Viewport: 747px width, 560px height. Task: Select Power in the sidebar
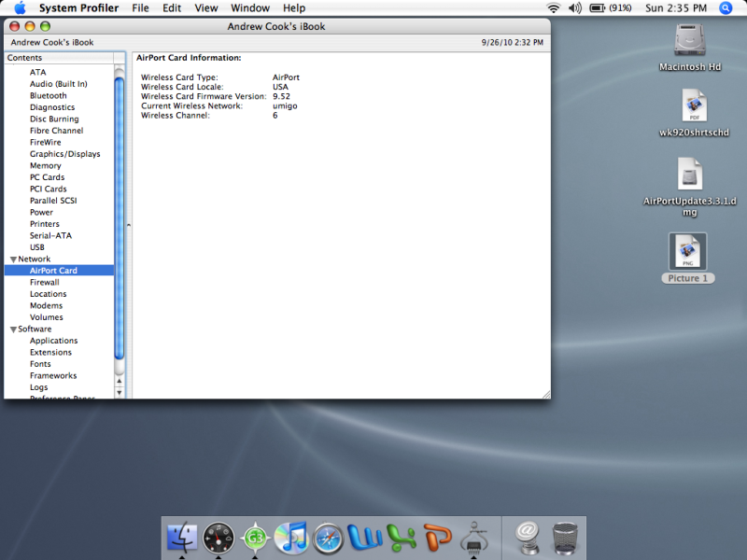tap(41, 213)
